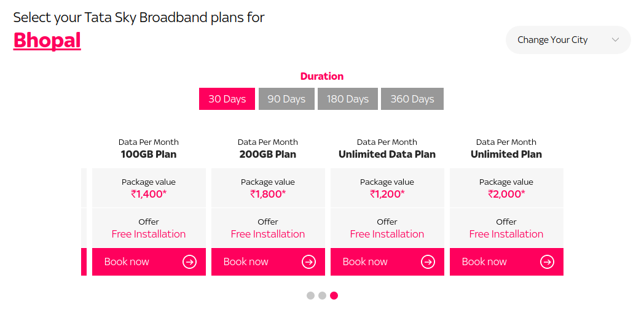Go to second carousel page dot
644x310 pixels.
click(322, 295)
